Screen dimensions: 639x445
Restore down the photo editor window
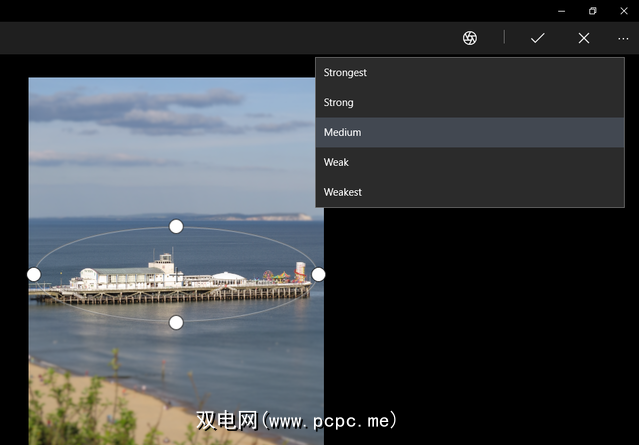[x=593, y=11]
